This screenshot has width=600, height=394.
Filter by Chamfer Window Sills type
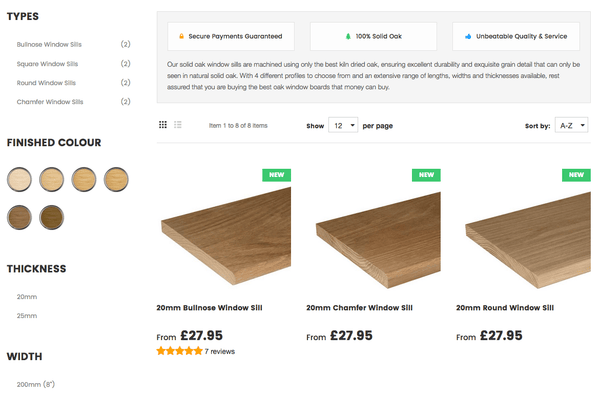(x=50, y=102)
